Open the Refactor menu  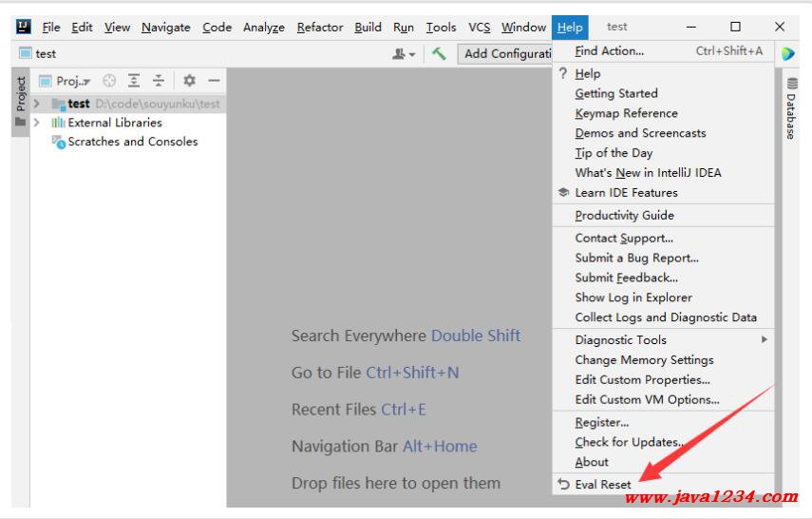pos(319,28)
